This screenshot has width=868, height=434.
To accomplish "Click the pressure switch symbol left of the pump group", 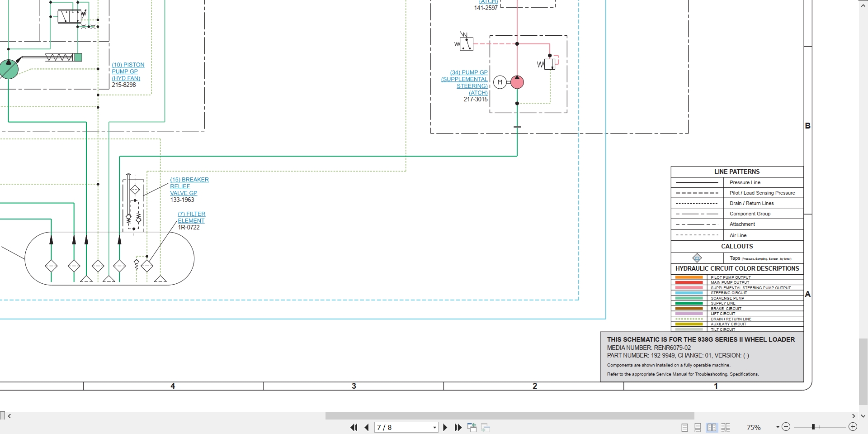I will [465, 42].
